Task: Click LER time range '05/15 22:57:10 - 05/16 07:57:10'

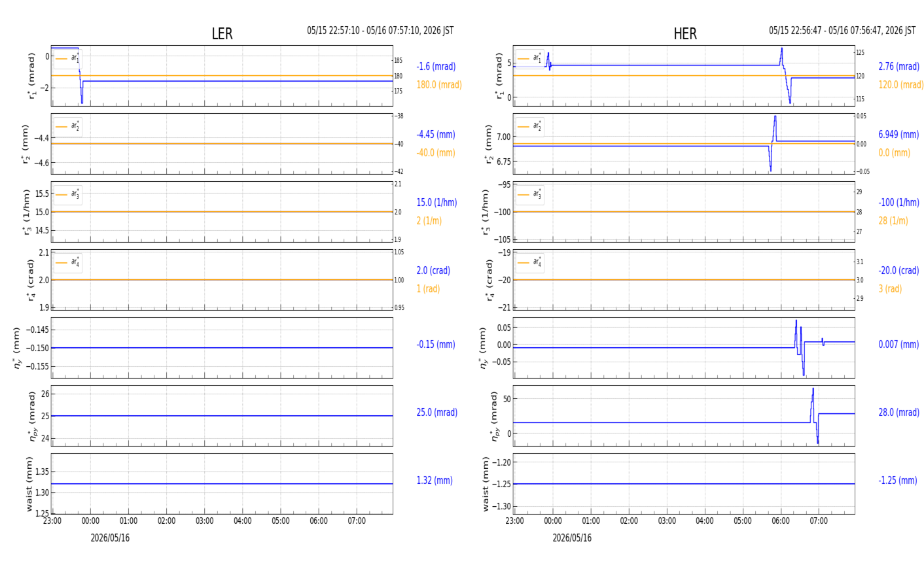Action: pos(380,31)
